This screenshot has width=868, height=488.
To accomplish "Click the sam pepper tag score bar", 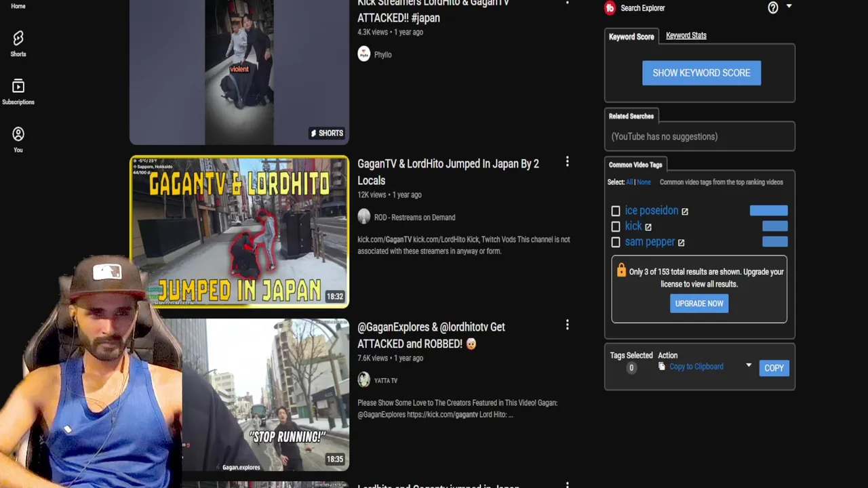I will [x=774, y=242].
